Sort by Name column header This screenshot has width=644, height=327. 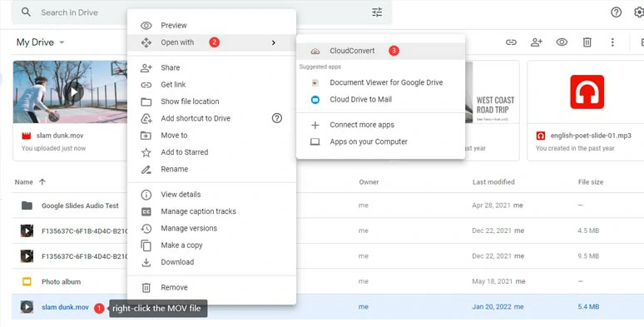coord(24,182)
